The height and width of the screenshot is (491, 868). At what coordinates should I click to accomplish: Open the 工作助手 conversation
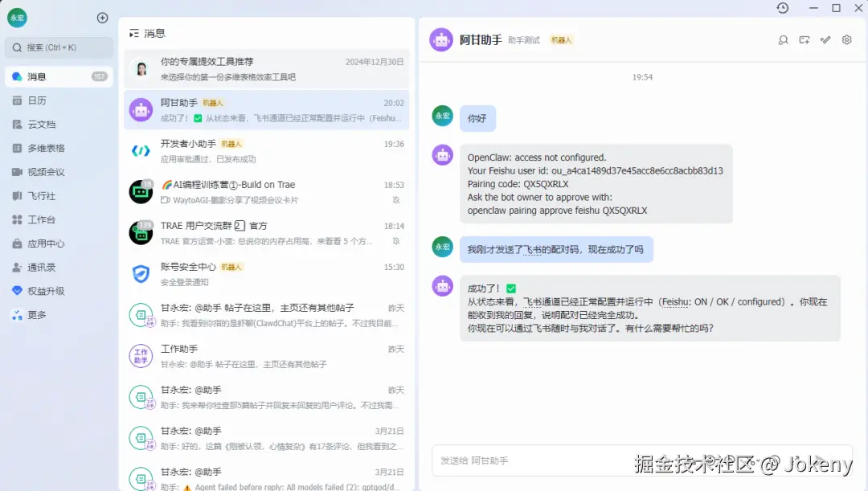tap(266, 356)
